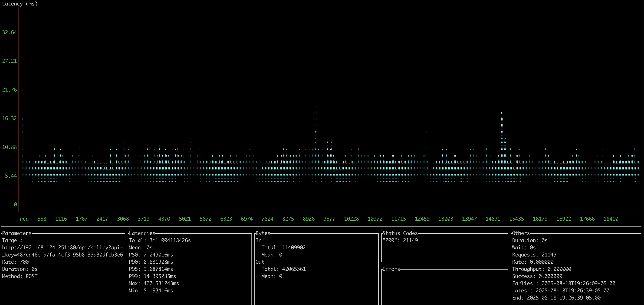The height and width of the screenshot is (305, 644).
Task: Click x-axis tick 14691
Action: pos(493,219)
